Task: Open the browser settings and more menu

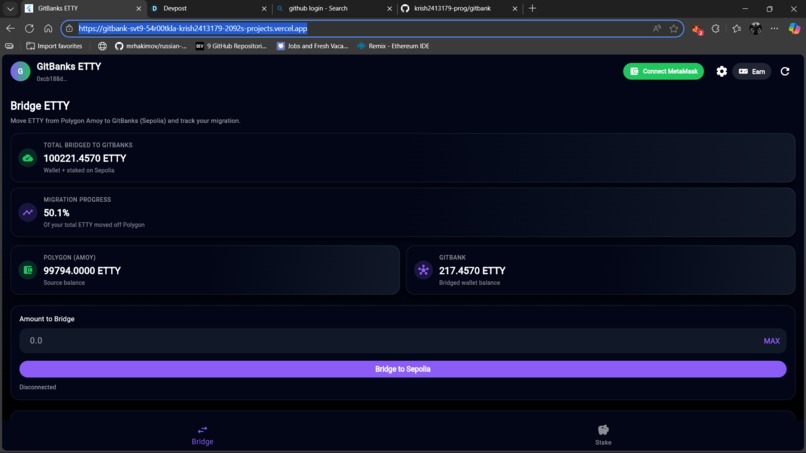Action: point(774,29)
